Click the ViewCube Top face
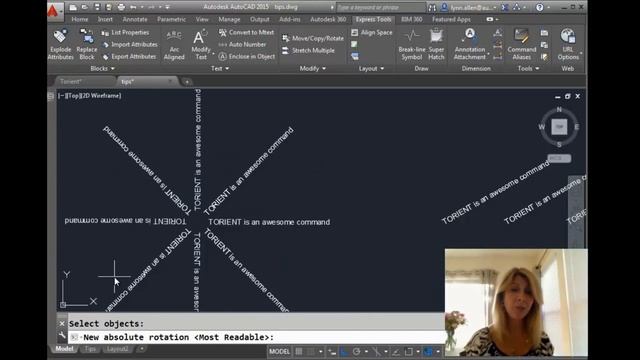Viewport: 640px width, 360px height. coord(559,127)
